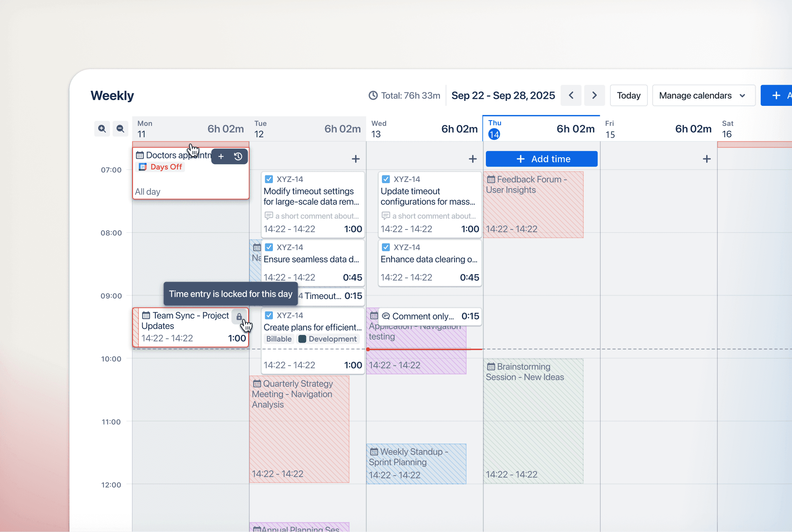Click the history clock icon on Doctors appointment

[x=238, y=156]
